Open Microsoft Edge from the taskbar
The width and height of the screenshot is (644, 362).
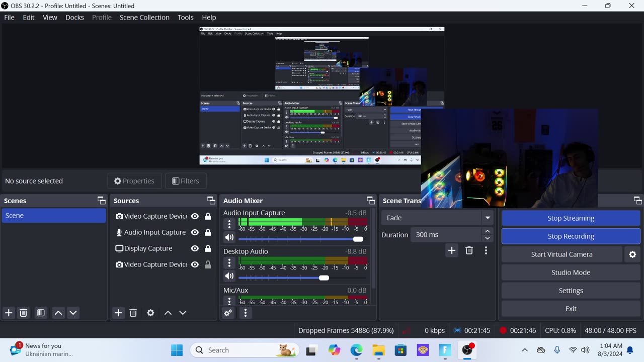[x=356, y=350]
